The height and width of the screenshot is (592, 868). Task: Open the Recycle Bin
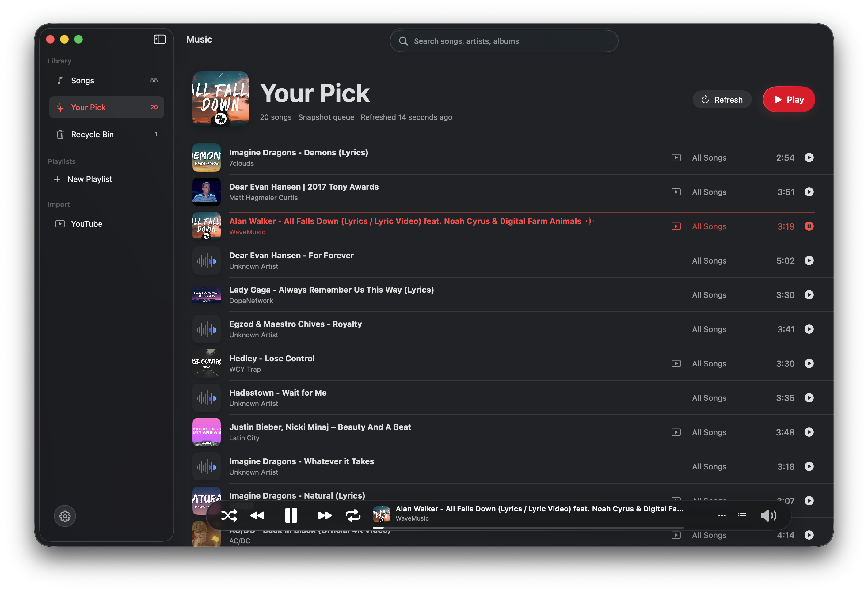point(106,134)
